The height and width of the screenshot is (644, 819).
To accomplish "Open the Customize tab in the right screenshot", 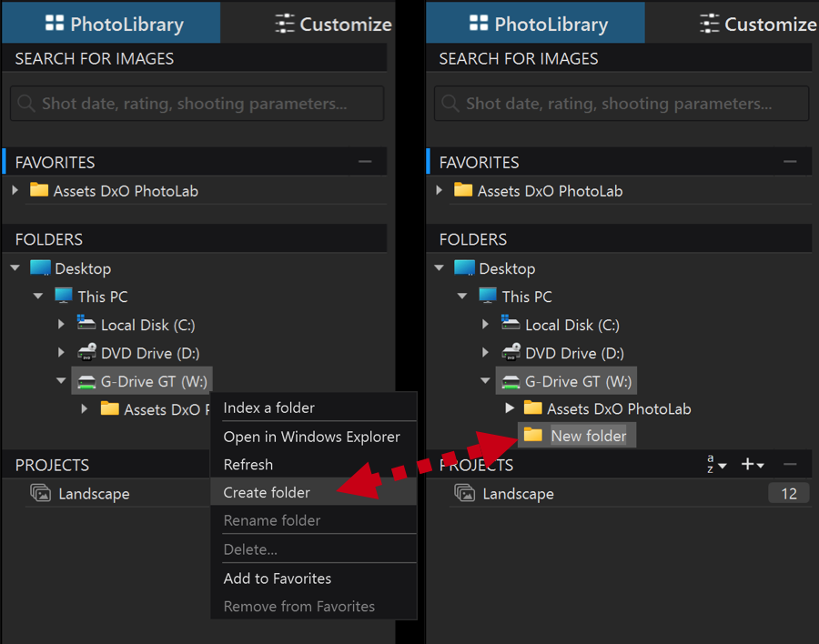I will tap(758, 24).
